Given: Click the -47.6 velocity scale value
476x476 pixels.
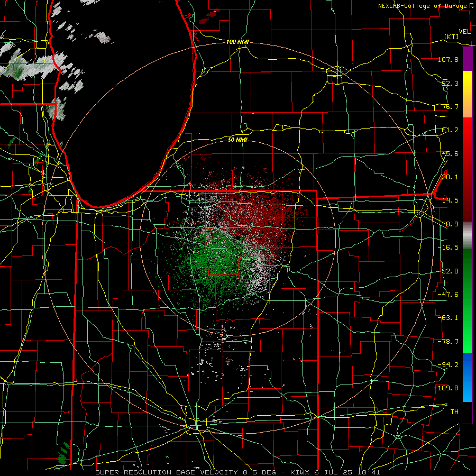Looking at the screenshot, I should [x=448, y=295].
